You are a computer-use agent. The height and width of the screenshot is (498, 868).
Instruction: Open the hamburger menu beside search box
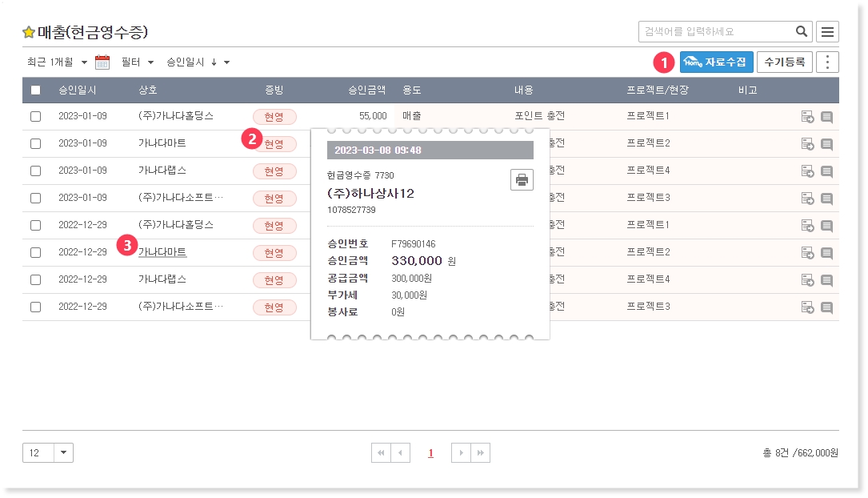click(x=827, y=32)
